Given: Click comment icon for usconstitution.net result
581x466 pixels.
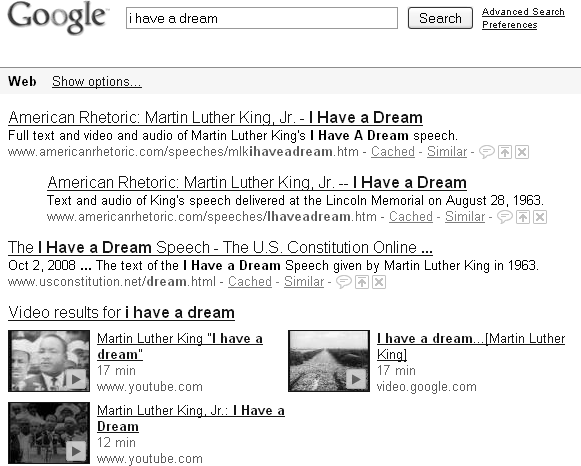Looking at the screenshot, I should [x=343, y=282].
